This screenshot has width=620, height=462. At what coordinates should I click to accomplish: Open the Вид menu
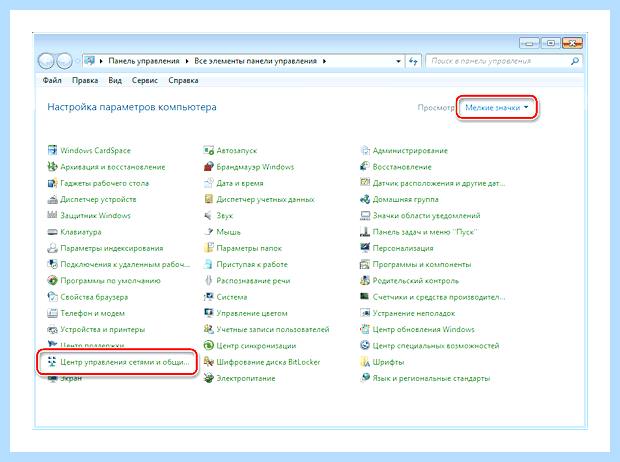click(115, 80)
